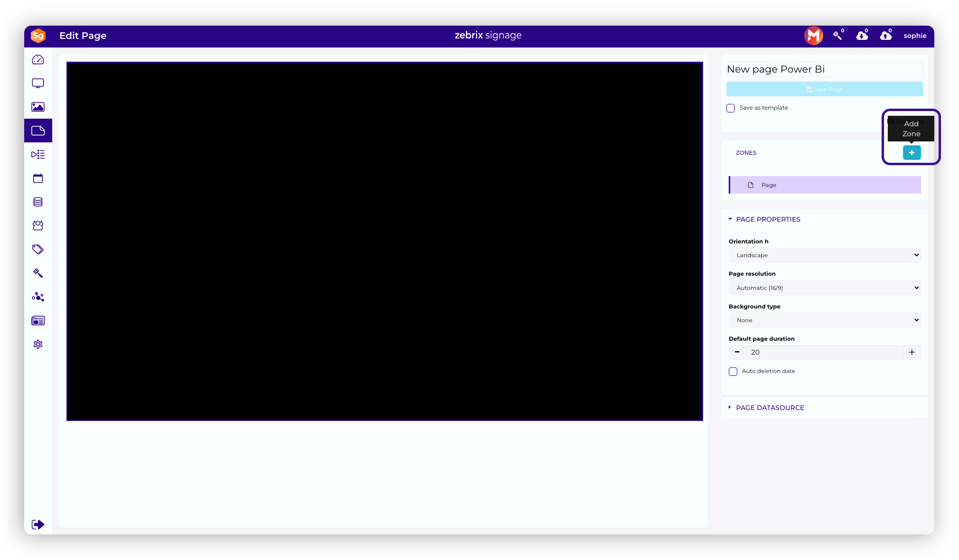Open the tags icon in sidebar

pos(38,250)
